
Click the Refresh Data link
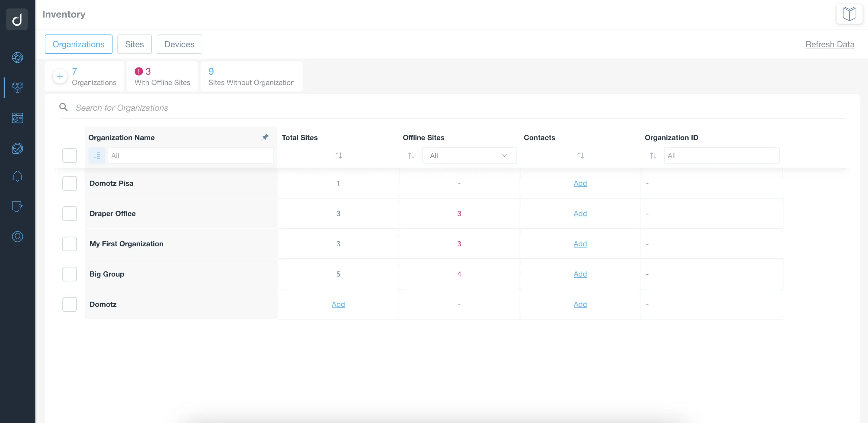click(830, 44)
